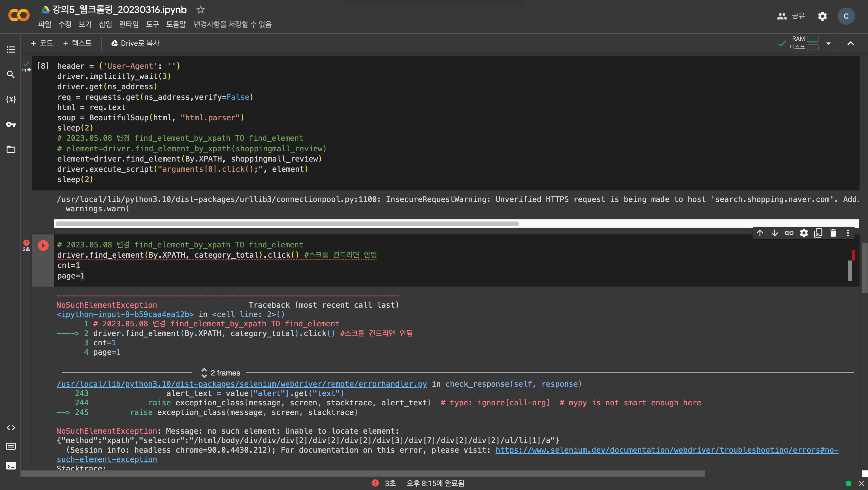Star the notebook title

(200, 10)
